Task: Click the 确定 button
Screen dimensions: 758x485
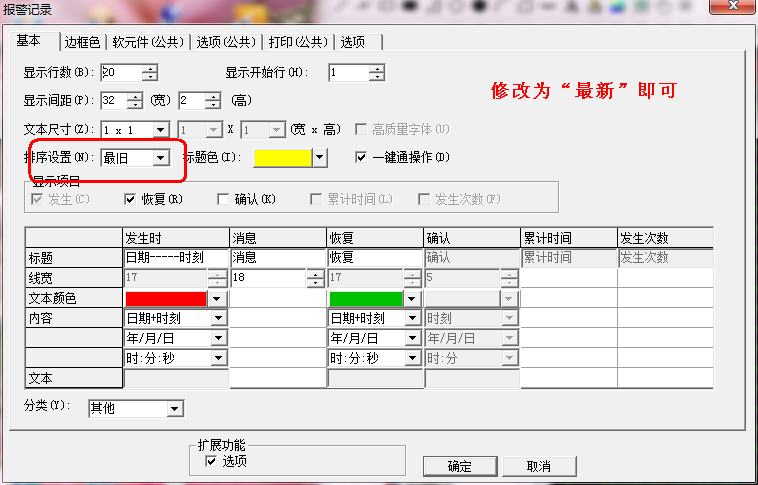Action: pos(459,466)
